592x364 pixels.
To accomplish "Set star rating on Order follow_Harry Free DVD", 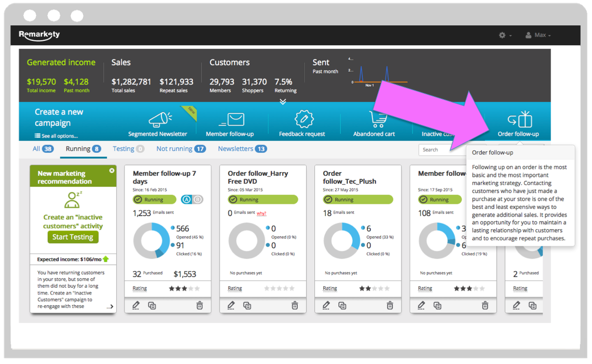I will click(x=279, y=289).
